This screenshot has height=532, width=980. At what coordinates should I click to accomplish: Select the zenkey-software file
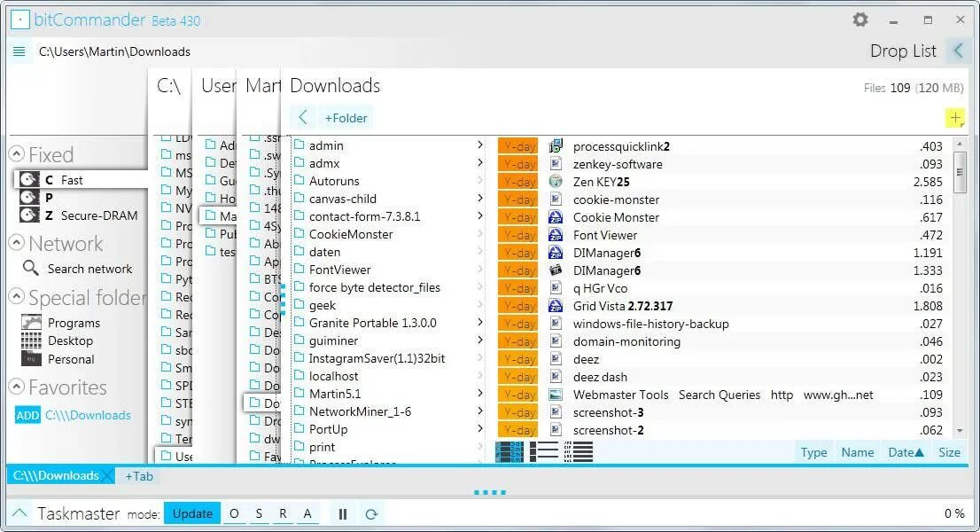pyautogui.click(x=618, y=164)
